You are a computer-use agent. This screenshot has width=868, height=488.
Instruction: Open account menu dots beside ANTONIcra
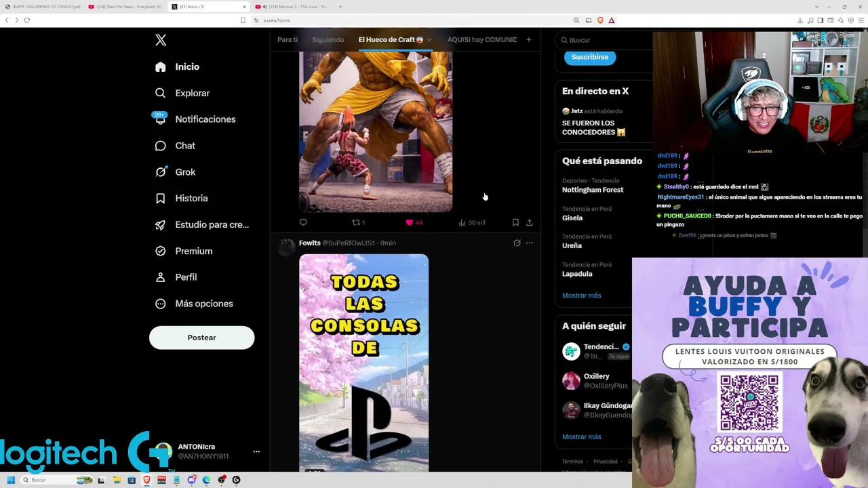256,451
